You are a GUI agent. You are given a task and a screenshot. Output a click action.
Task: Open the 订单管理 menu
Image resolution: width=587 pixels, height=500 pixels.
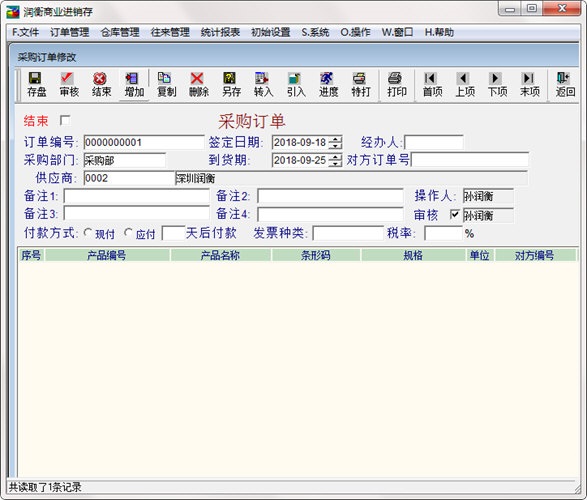[x=70, y=32]
